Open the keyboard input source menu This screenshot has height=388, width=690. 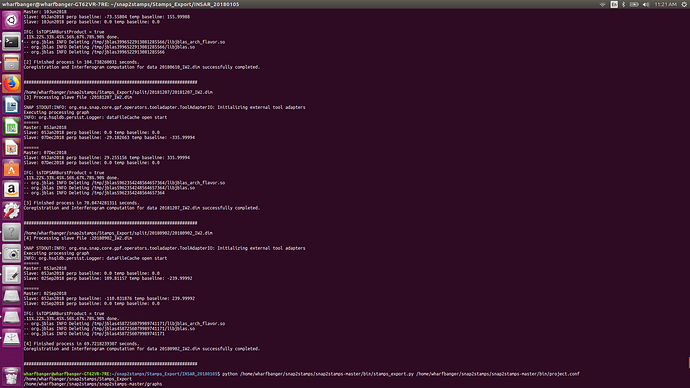point(614,4)
